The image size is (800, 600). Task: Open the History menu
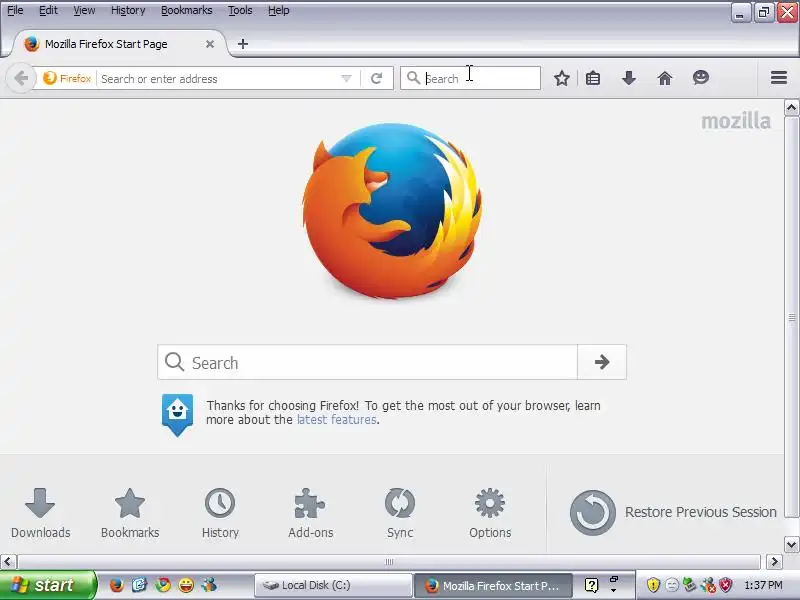tap(128, 10)
